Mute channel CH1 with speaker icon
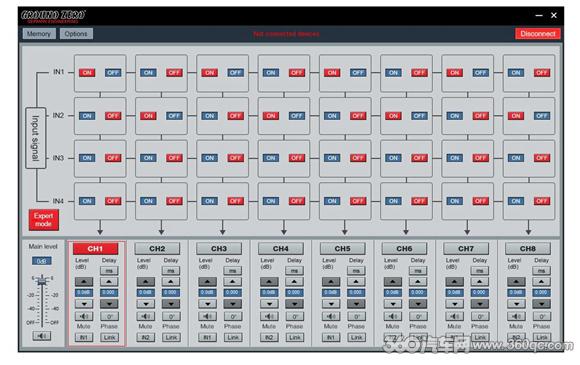 84,317
